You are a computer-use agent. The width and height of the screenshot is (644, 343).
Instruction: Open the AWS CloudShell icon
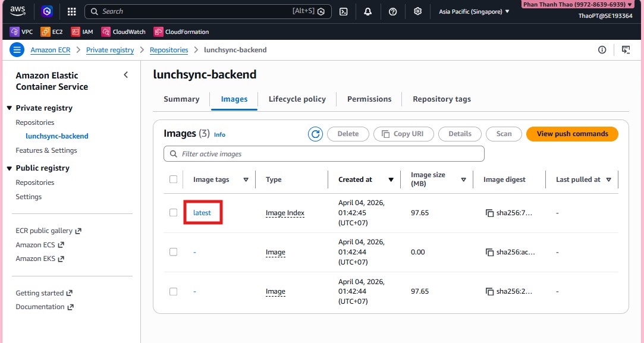[343, 11]
